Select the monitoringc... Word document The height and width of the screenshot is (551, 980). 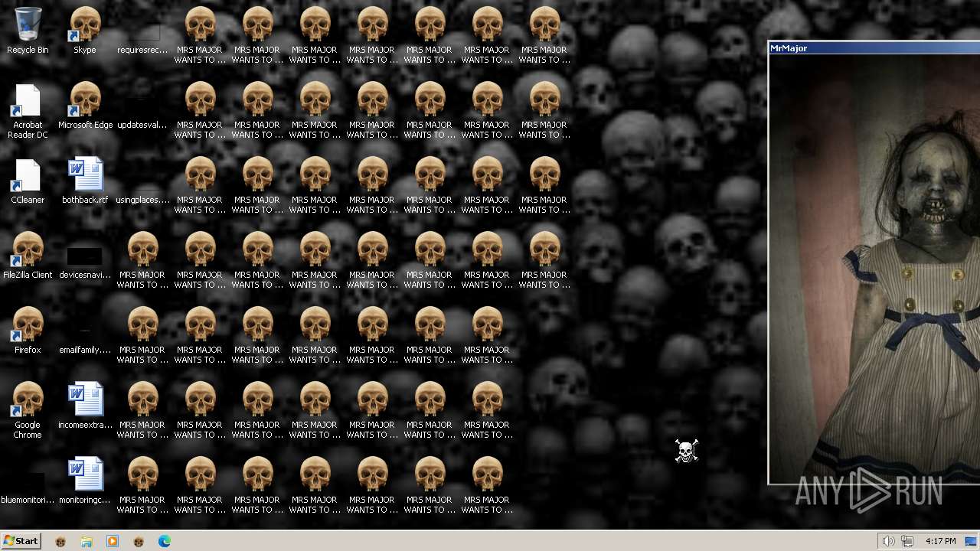click(85, 481)
